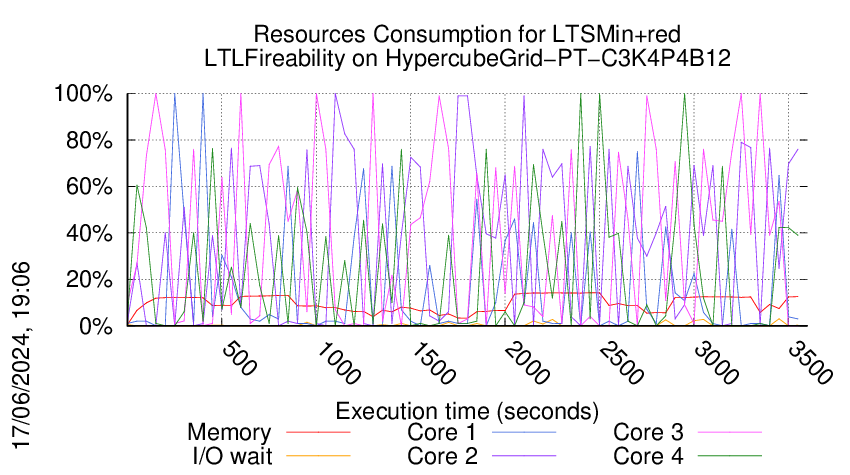Click the 2000 x-axis tick label
The image size is (850, 475).
526,363
